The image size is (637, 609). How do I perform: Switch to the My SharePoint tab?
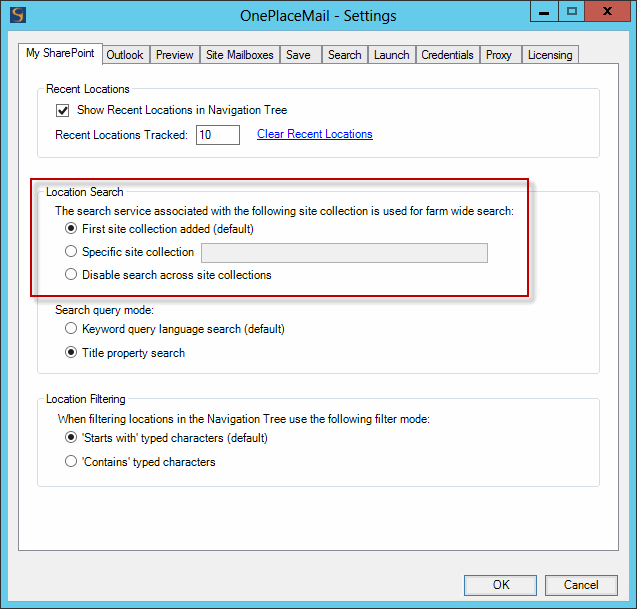60,53
